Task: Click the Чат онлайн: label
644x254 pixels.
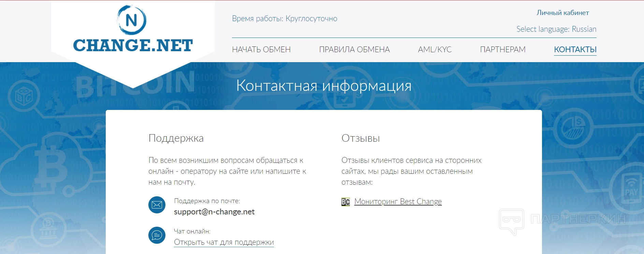Action: 192,231
